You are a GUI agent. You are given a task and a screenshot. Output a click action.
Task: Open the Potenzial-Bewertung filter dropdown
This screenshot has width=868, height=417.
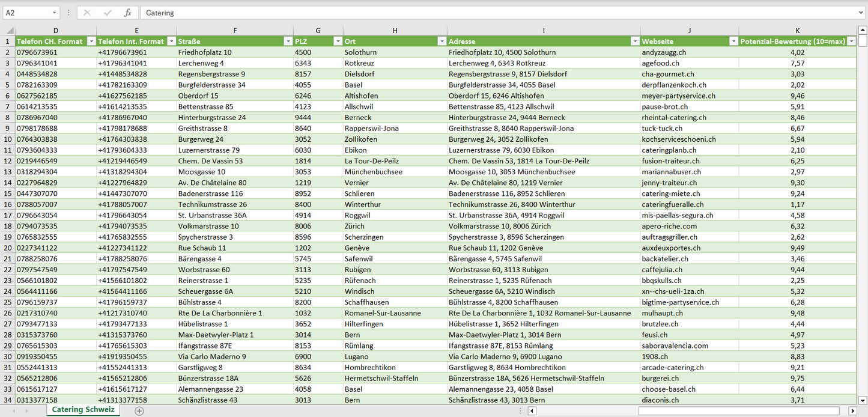[x=851, y=41]
